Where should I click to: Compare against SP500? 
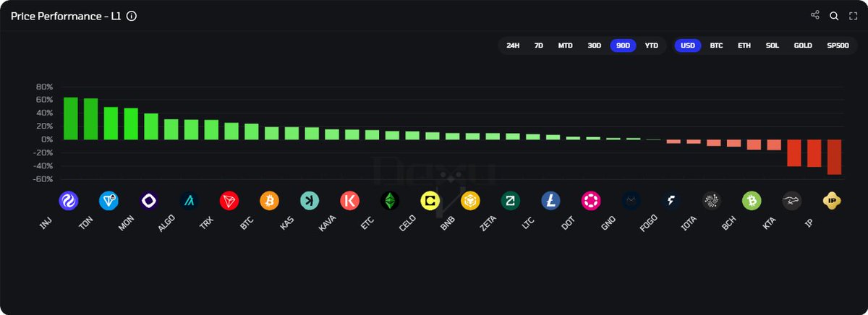[x=838, y=46]
